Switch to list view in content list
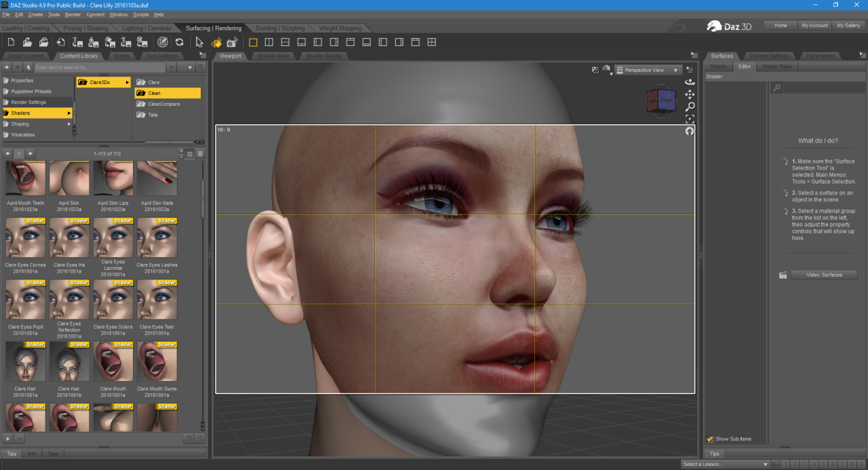Image resolution: width=868 pixels, height=470 pixels. point(200,154)
